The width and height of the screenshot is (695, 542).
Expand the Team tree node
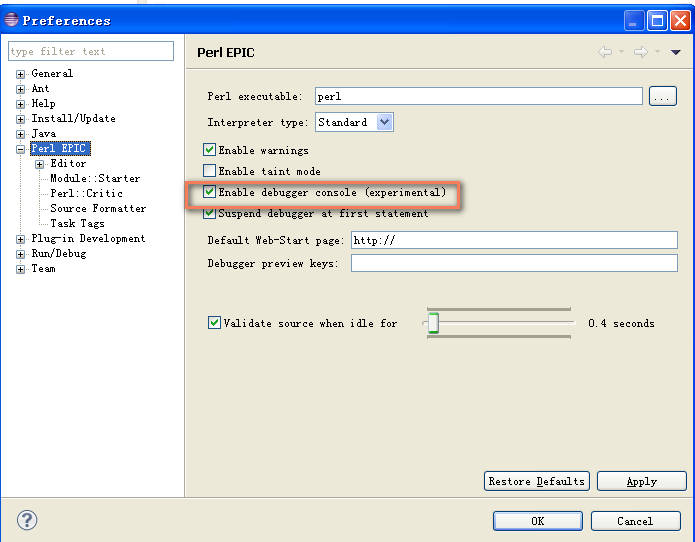[x=20, y=269]
